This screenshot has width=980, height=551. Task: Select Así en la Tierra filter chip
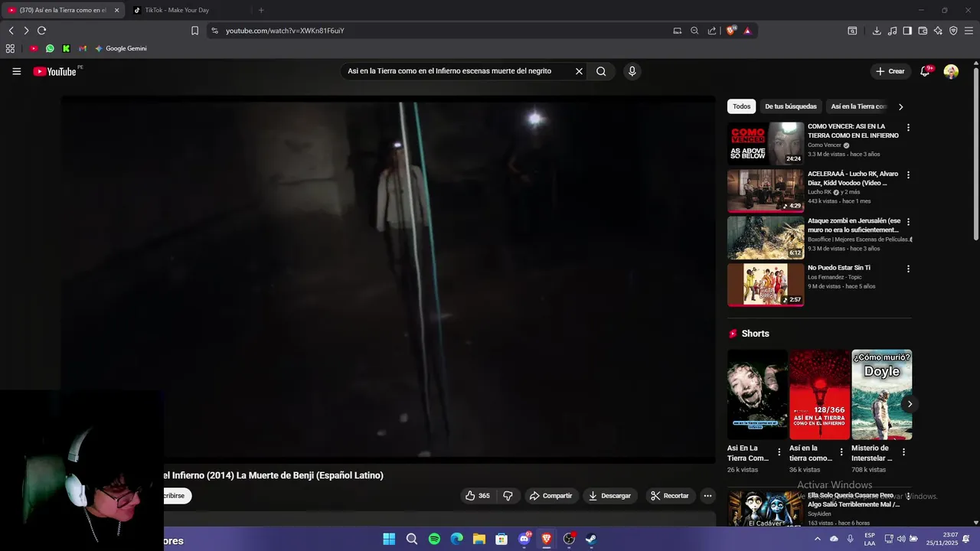pos(858,106)
